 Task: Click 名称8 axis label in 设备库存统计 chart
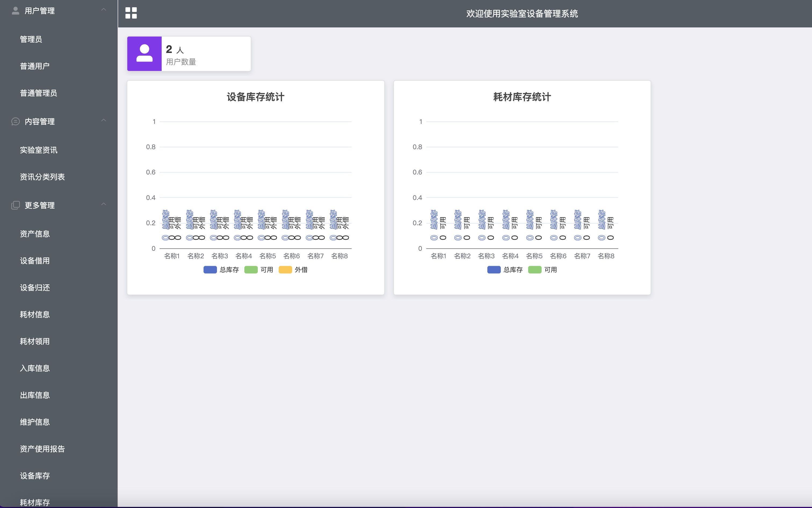(340, 256)
